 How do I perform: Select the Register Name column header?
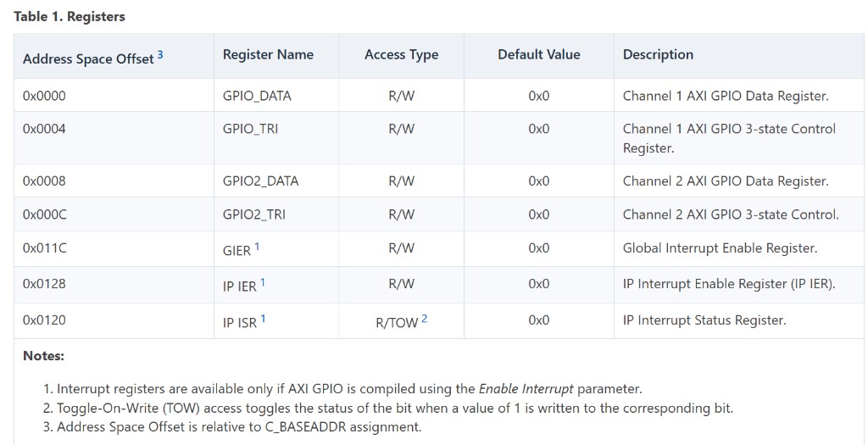coord(268,55)
